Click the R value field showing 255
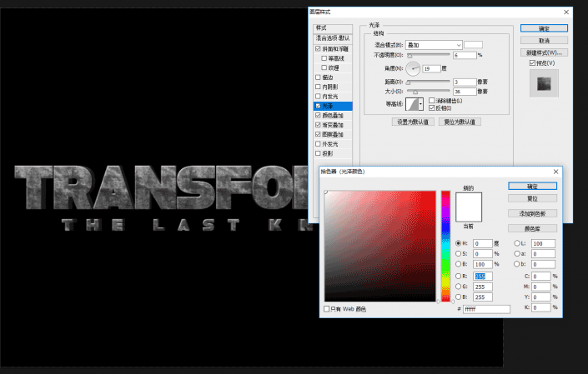Viewport: 588px width, 374px height. pyautogui.click(x=483, y=277)
